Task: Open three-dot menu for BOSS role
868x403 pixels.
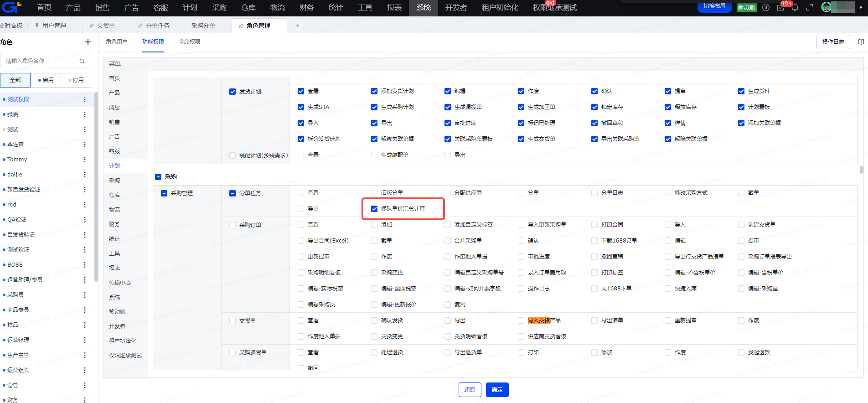Action: coord(85,264)
